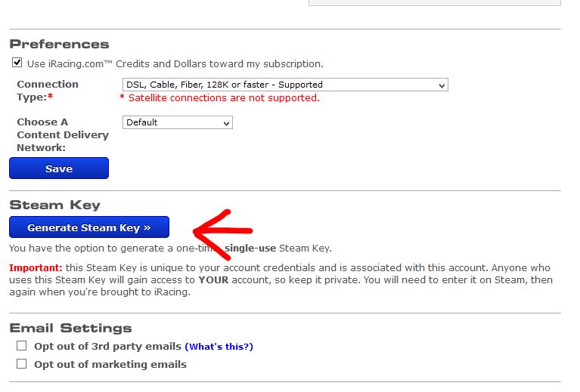The image size is (580, 392).
Task: Select the Steam Key section heading
Action: click(x=54, y=205)
